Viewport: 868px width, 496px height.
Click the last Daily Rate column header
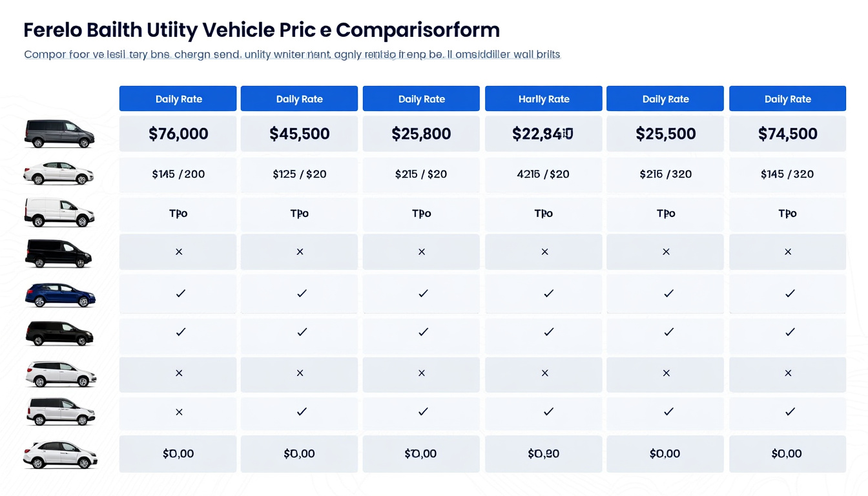(x=787, y=99)
